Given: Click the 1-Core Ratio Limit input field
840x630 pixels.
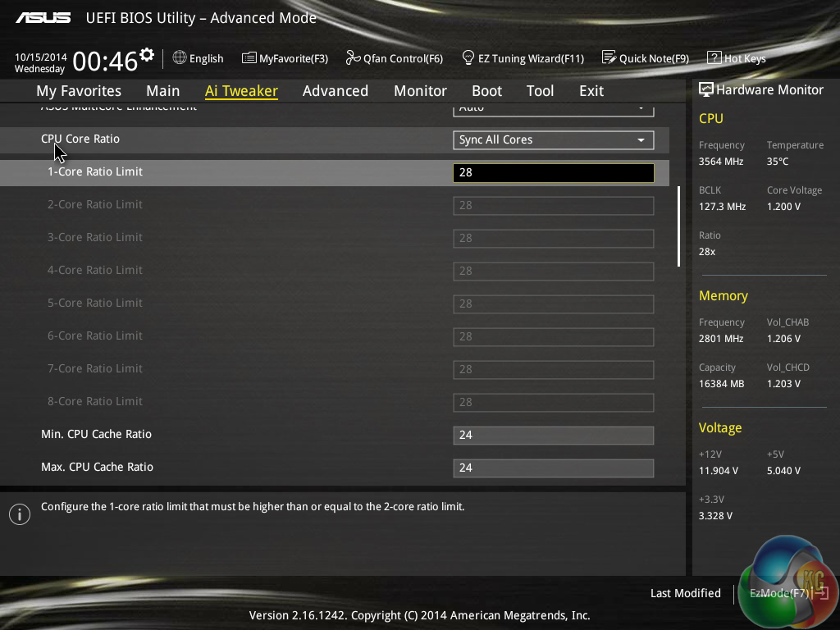Looking at the screenshot, I should coord(554,172).
